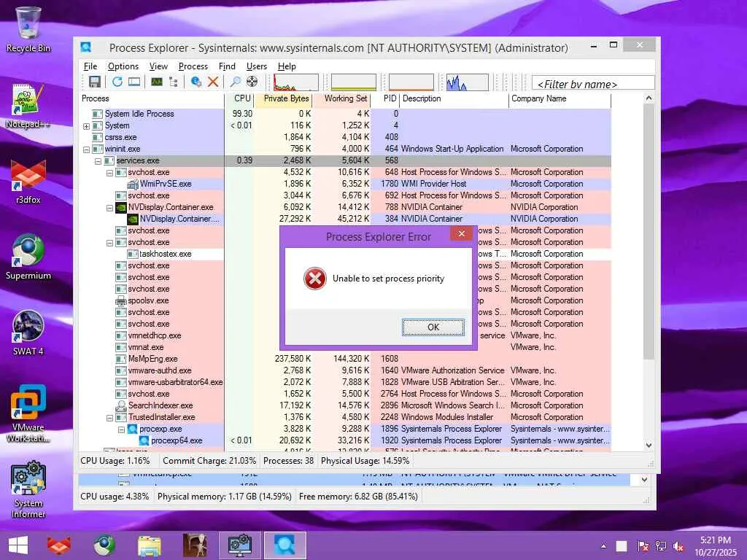Collapse the services.exe tree node

[98, 161]
